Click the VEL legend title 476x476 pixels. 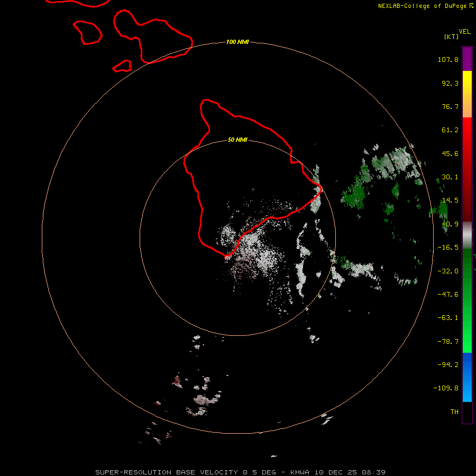[x=464, y=32]
